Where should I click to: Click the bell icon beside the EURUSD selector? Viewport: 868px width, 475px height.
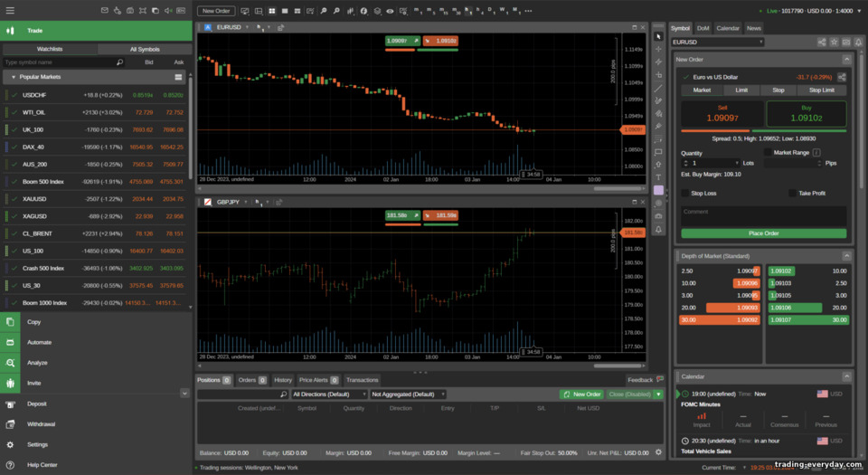coord(858,43)
